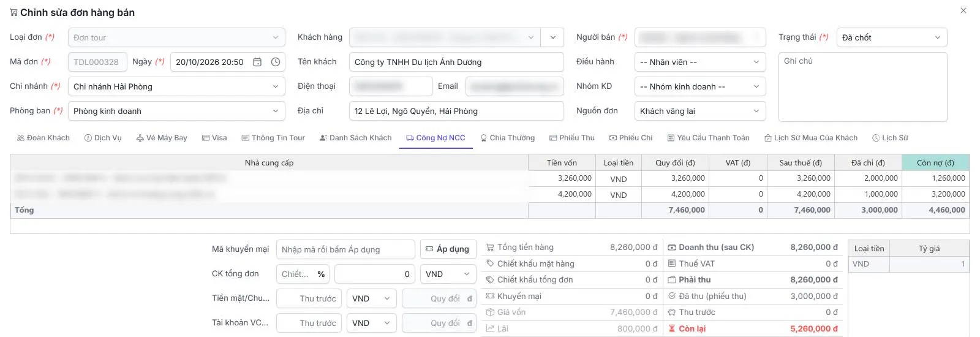980x337 pixels.
Task: Close the order edit dialog
Action: click(963, 10)
